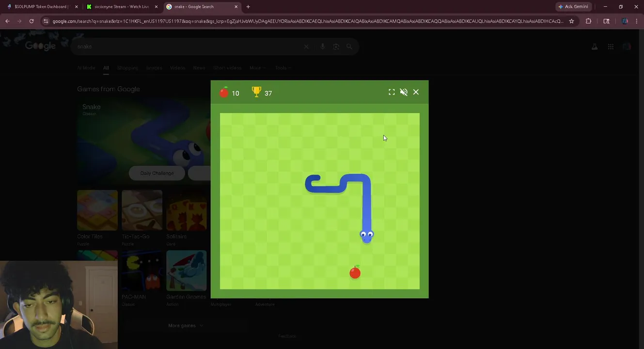Open Chrome extensions puzzle icon
The width and height of the screenshot is (644, 349).
coord(588,21)
